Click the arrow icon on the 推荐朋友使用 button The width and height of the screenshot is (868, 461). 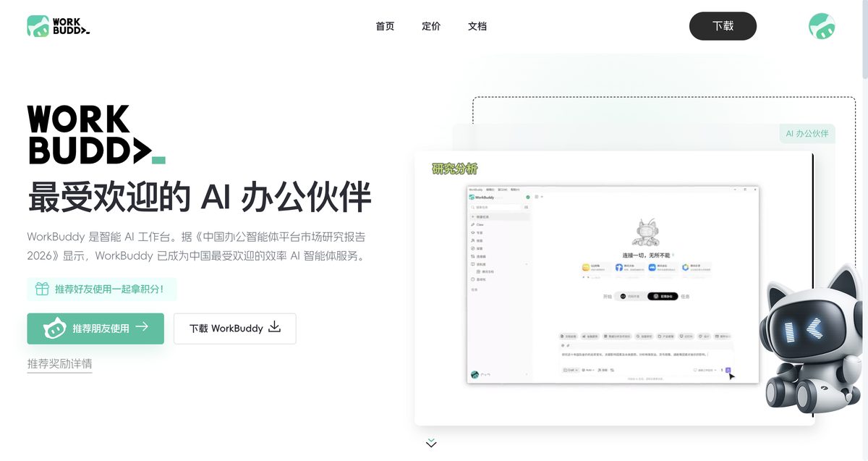click(142, 327)
